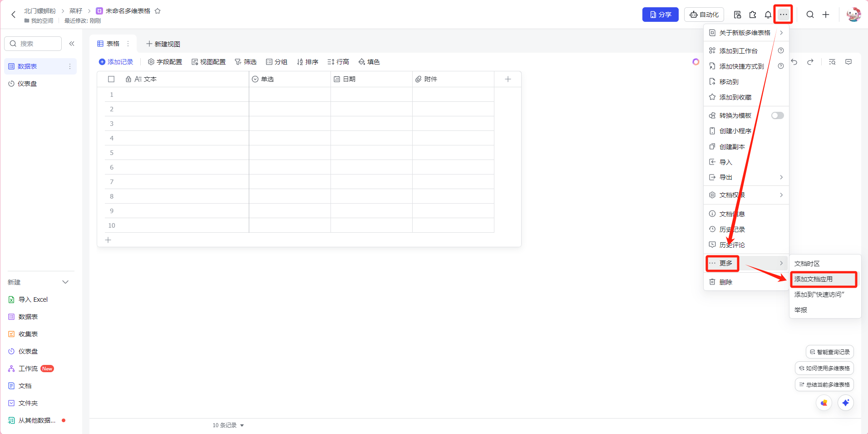Click the blue 分享 share button
The image size is (868, 434).
(x=660, y=15)
